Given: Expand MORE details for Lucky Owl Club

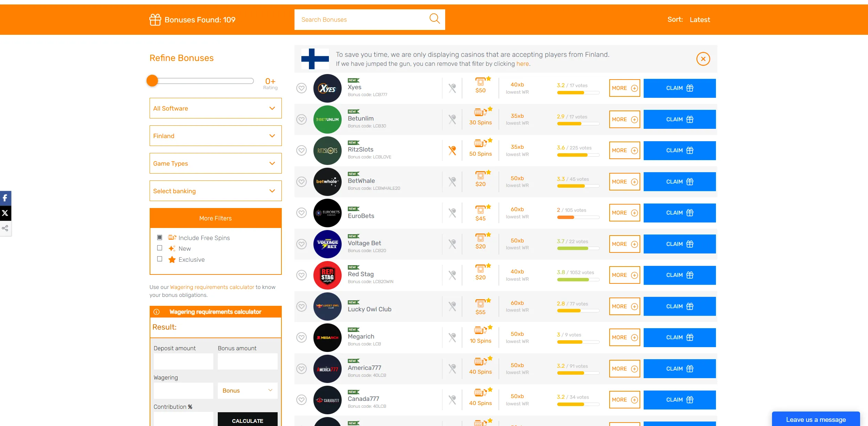Looking at the screenshot, I should (625, 306).
